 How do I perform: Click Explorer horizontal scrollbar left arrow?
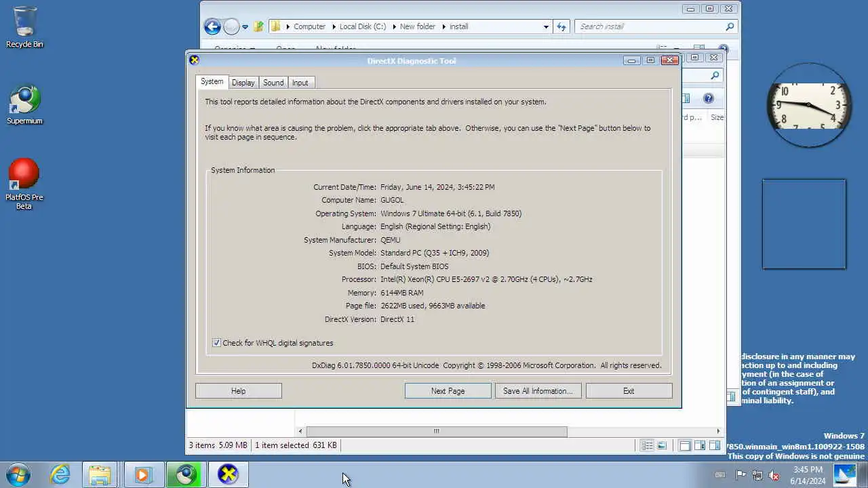click(x=300, y=431)
